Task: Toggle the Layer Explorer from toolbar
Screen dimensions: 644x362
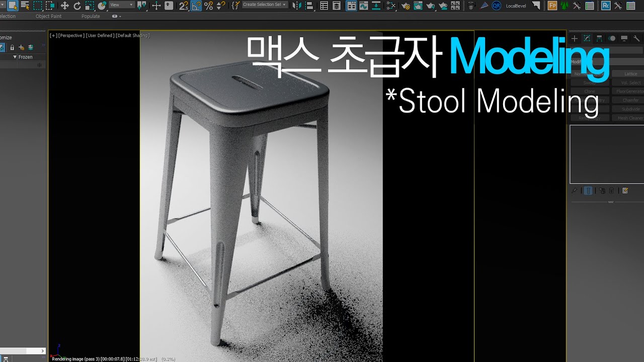Action: (x=337, y=6)
